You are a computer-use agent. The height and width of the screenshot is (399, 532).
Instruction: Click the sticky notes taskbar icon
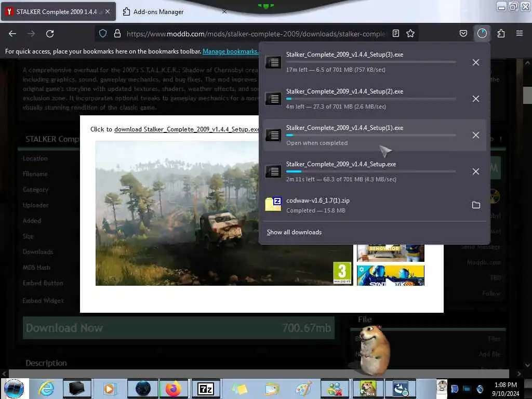tap(240, 389)
